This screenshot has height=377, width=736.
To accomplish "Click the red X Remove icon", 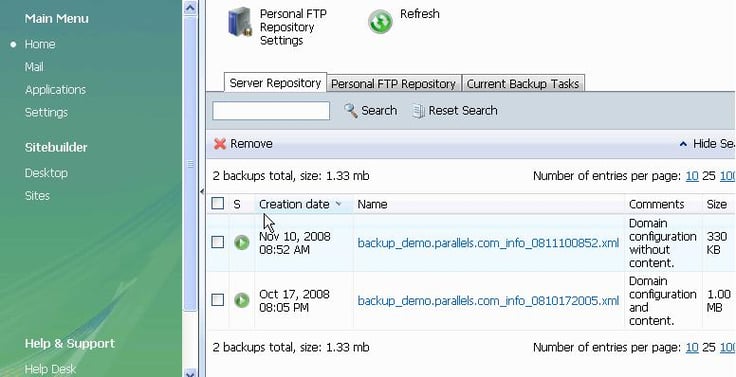I will coord(220,144).
